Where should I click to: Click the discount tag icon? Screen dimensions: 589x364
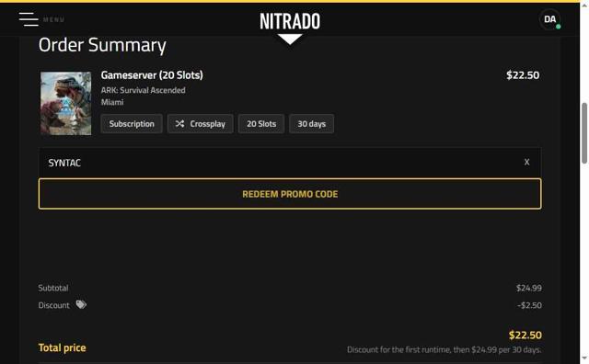81,304
